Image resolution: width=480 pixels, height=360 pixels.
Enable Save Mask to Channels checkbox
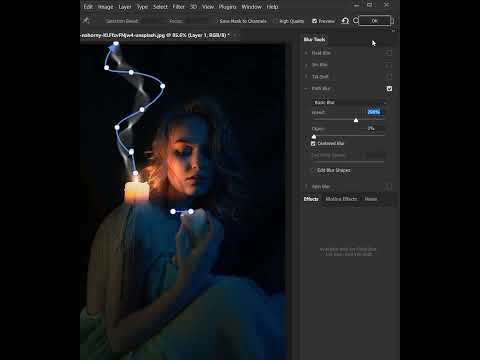[217, 21]
